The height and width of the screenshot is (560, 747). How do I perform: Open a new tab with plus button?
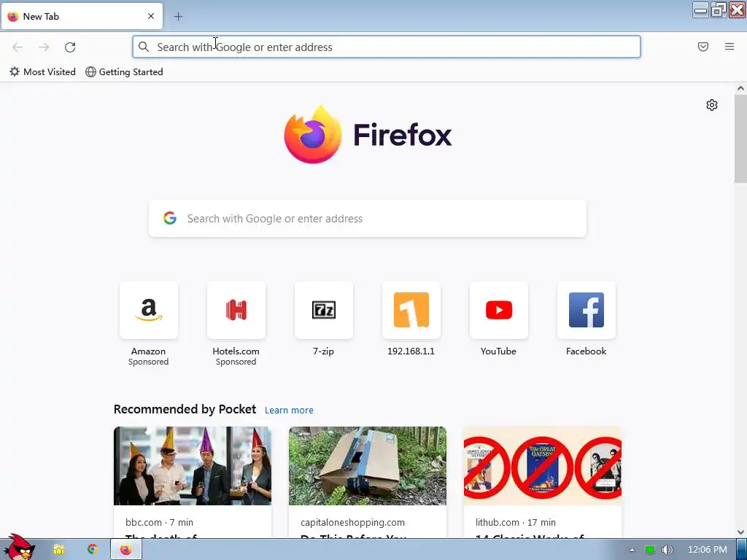tap(178, 17)
